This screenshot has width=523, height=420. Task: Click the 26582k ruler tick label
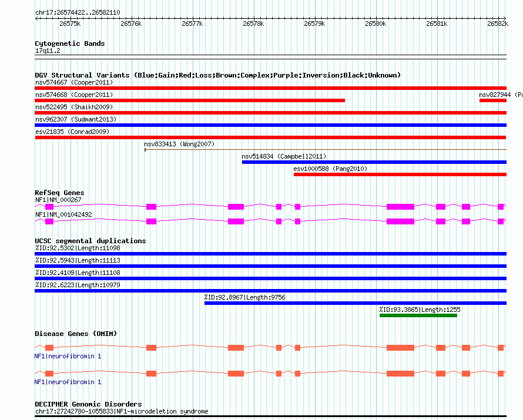point(498,23)
